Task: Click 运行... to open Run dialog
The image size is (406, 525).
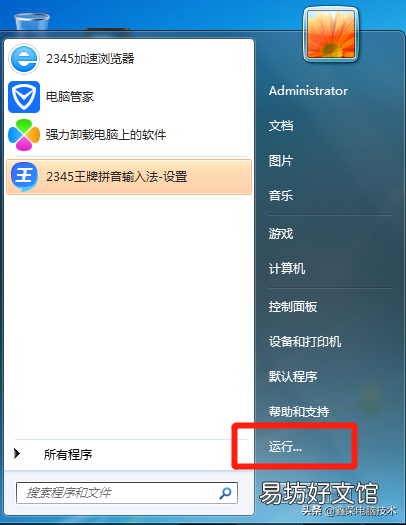Action: click(x=285, y=446)
